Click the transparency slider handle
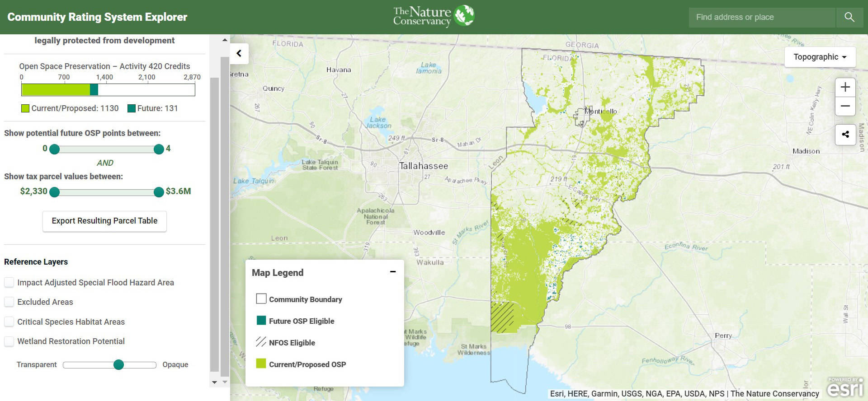Screen dimensions: 868x401 pos(118,365)
